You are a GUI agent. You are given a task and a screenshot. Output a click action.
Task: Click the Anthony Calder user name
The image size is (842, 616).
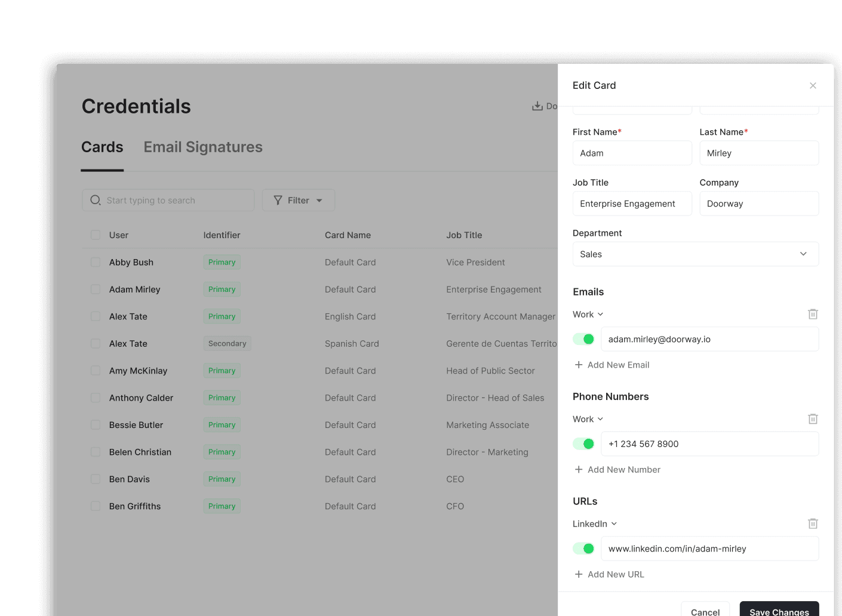click(x=141, y=398)
